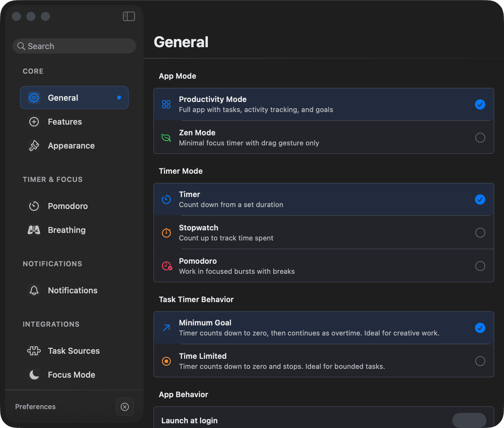Select the Zen Mode radio button

pos(480,138)
